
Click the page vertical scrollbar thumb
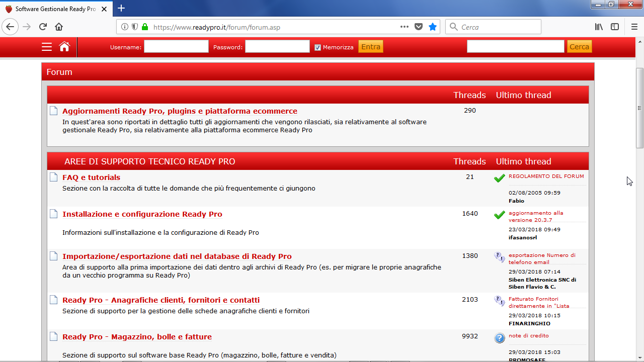coord(639,108)
